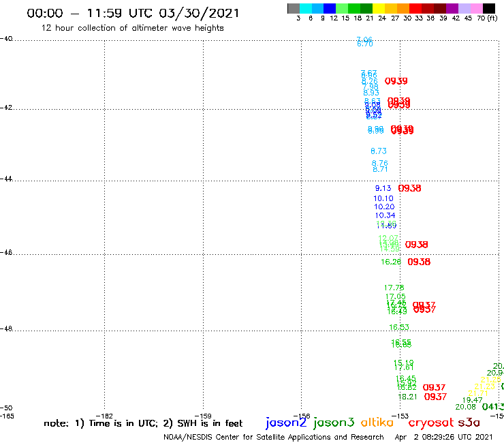Click the gray swatch in the color scale

[294, 8]
